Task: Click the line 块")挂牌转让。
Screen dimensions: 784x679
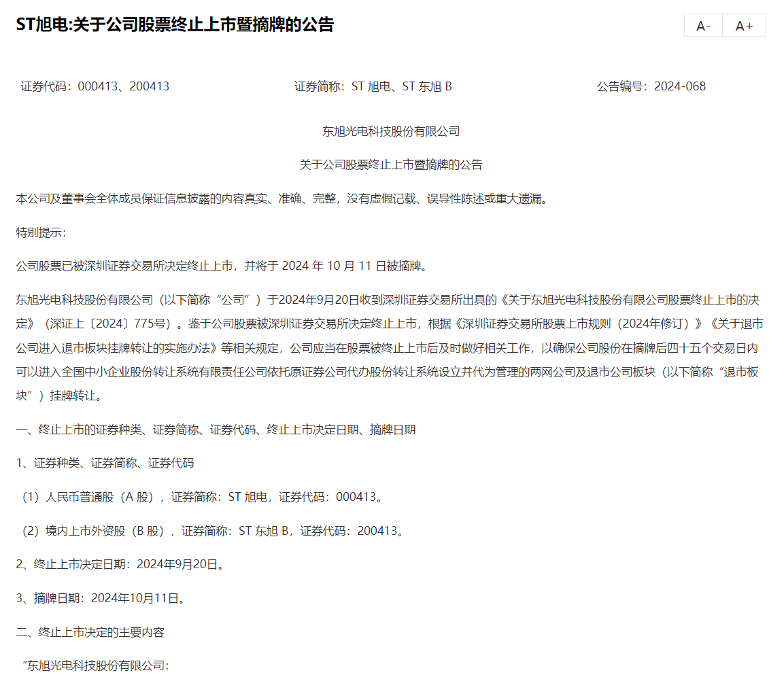Action: [x=61, y=396]
